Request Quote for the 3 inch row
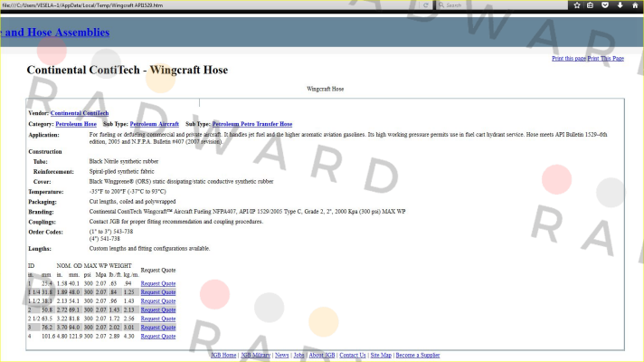This screenshot has width=644, height=362. tap(158, 328)
